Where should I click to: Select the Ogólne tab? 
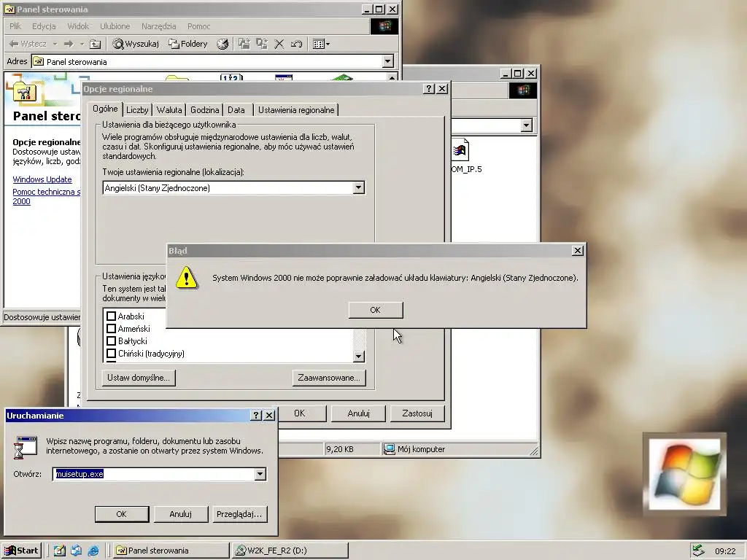pyautogui.click(x=105, y=109)
